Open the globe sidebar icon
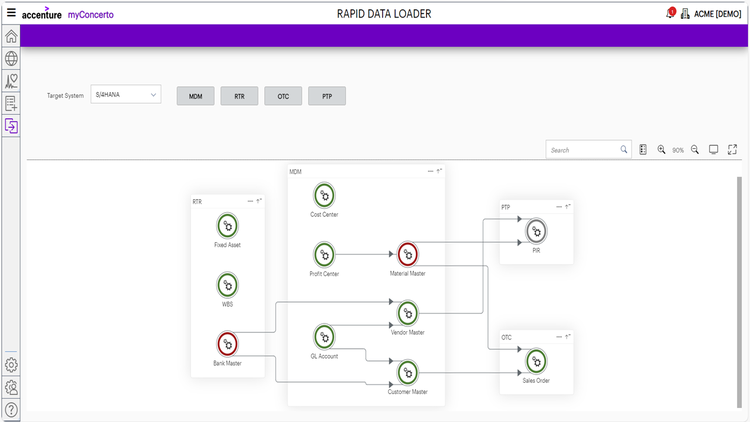This screenshot has width=750, height=422. 11,58
